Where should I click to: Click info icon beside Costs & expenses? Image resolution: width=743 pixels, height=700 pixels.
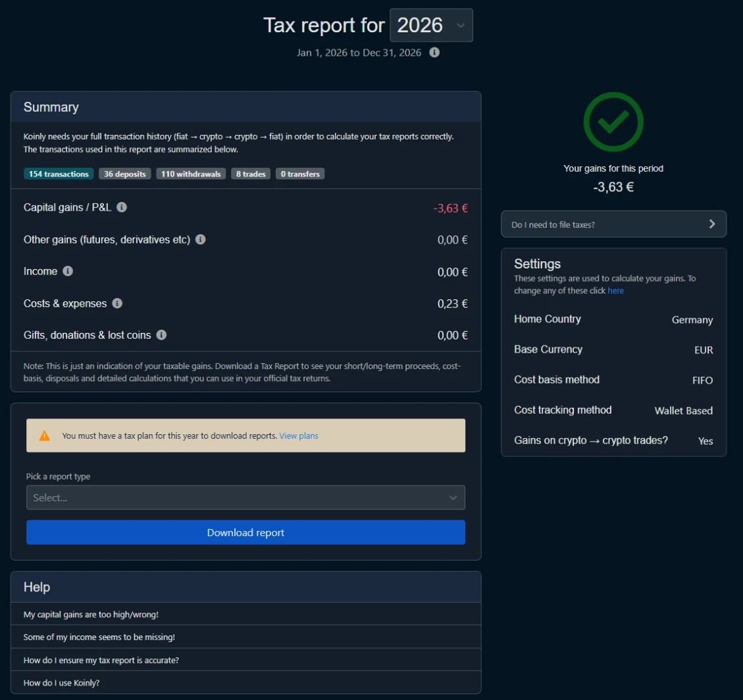[x=117, y=303]
